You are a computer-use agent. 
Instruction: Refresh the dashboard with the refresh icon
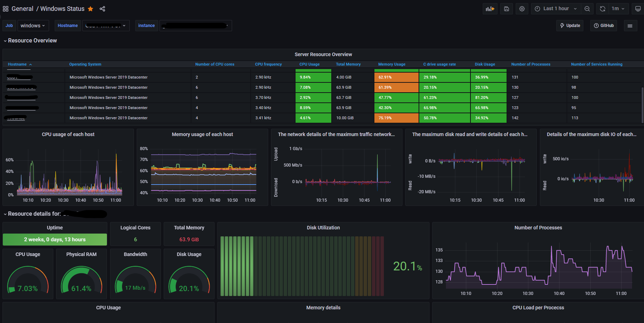coord(603,9)
